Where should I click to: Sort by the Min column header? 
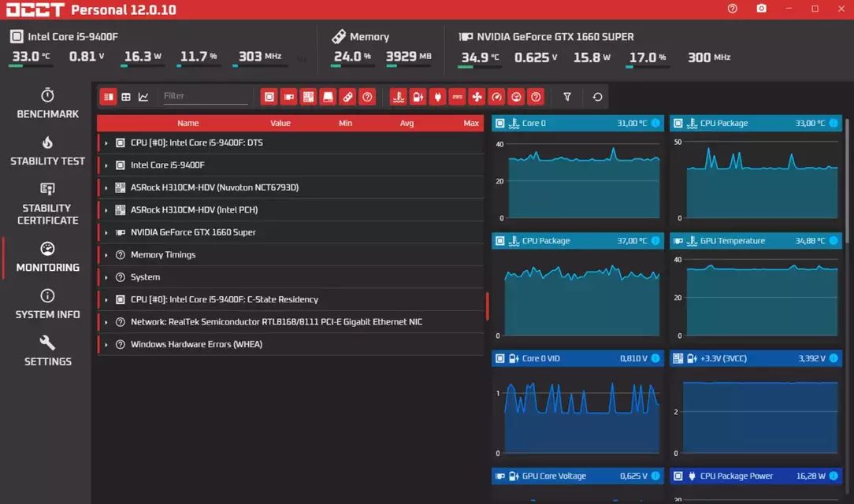tap(345, 123)
